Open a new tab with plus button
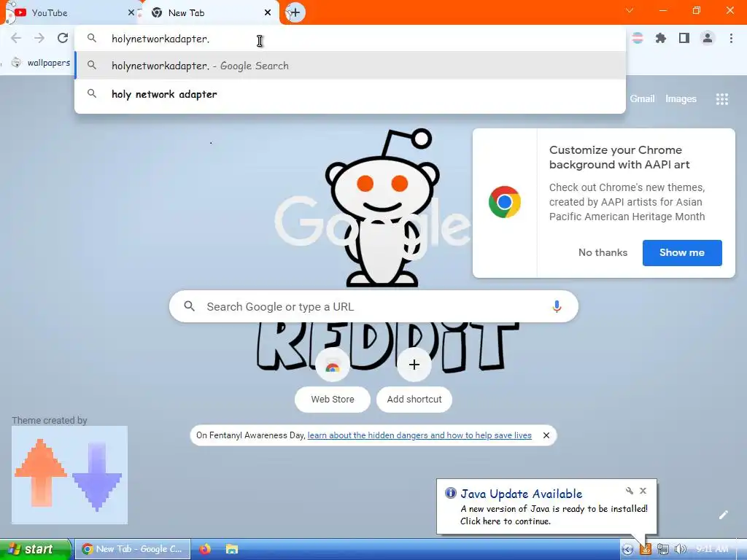 (295, 13)
